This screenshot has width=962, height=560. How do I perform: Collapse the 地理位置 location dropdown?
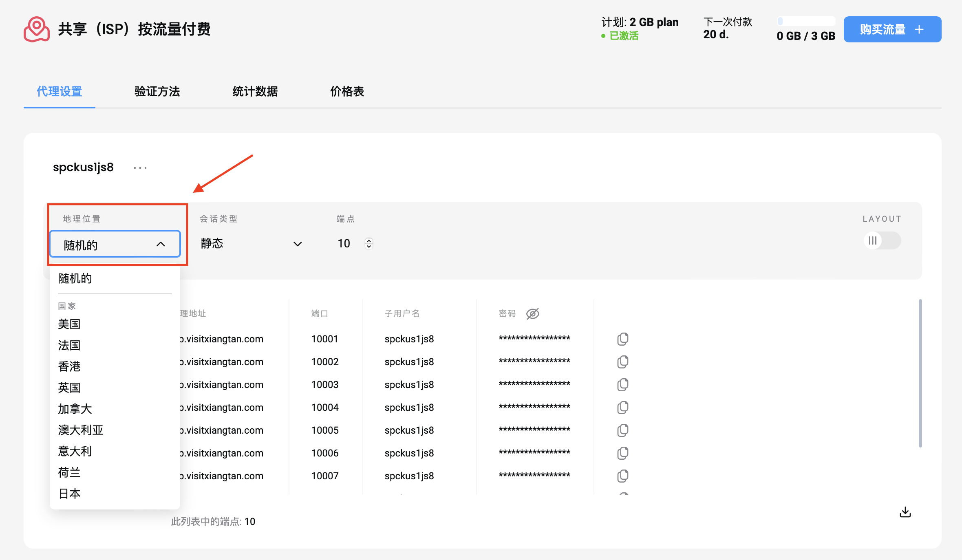pos(115,244)
